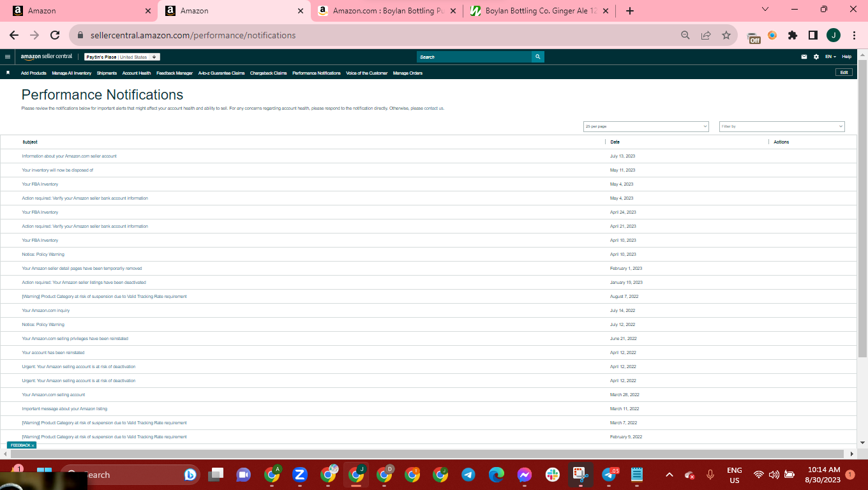Viewport: 868px width, 490px height.
Task: Bookmark this page with the star icon
Action: (x=726, y=35)
